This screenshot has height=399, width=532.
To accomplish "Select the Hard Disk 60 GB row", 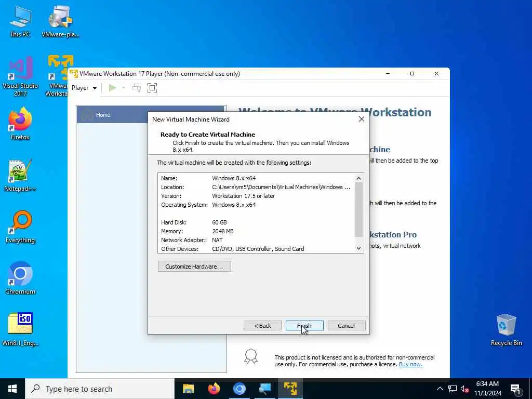I will tap(257, 222).
